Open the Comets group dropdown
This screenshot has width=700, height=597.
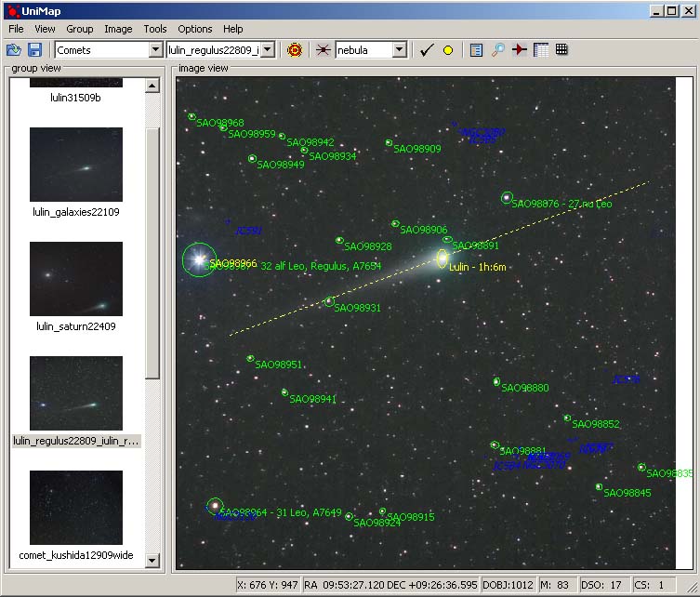(156, 49)
